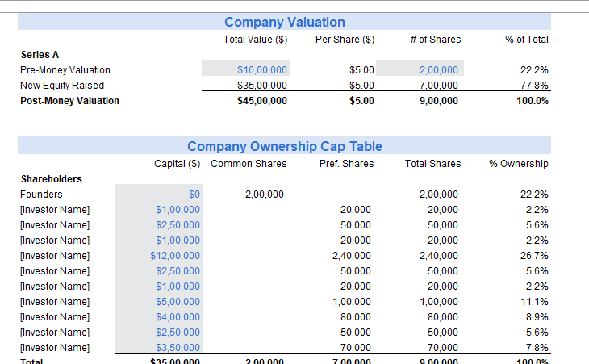Viewport: 589px width, 364px height.
Task: Select the Post-Money Valuation $45,00,000 total cell
Action: 262,101
